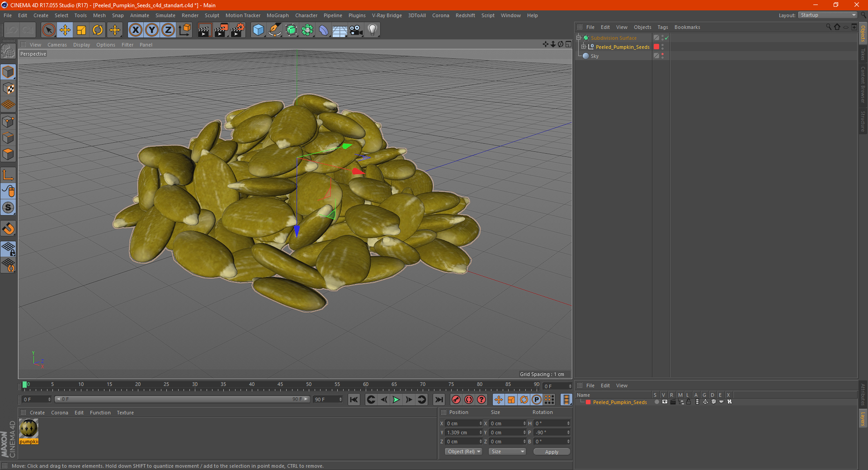Open the Edit Render Settings
This screenshot has width=868, height=470.
pyautogui.click(x=238, y=30)
